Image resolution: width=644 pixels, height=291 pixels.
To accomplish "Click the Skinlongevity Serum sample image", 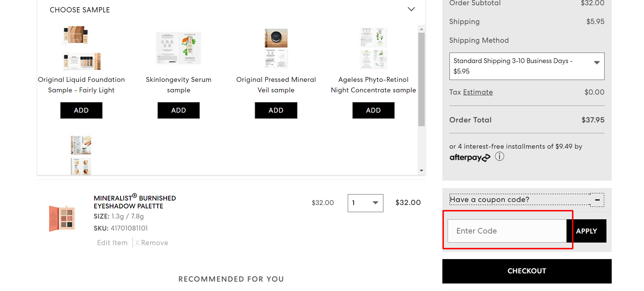I will point(178,48).
